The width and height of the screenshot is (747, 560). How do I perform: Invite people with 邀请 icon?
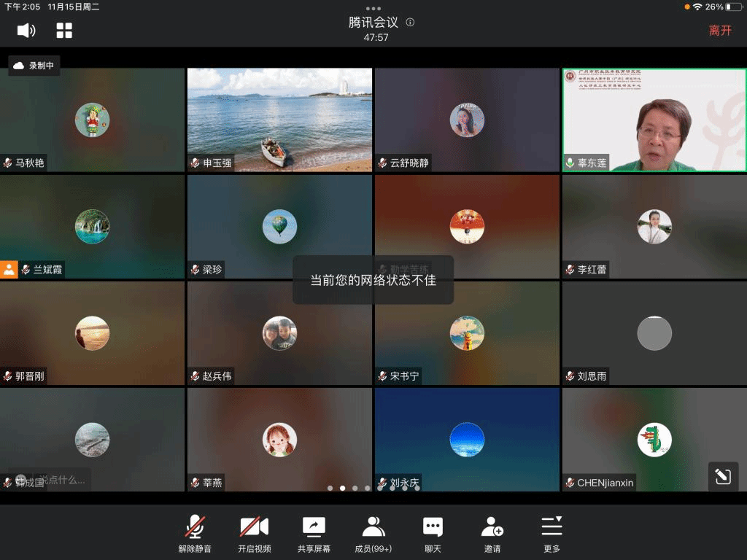pyautogui.click(x=492, y=533)
